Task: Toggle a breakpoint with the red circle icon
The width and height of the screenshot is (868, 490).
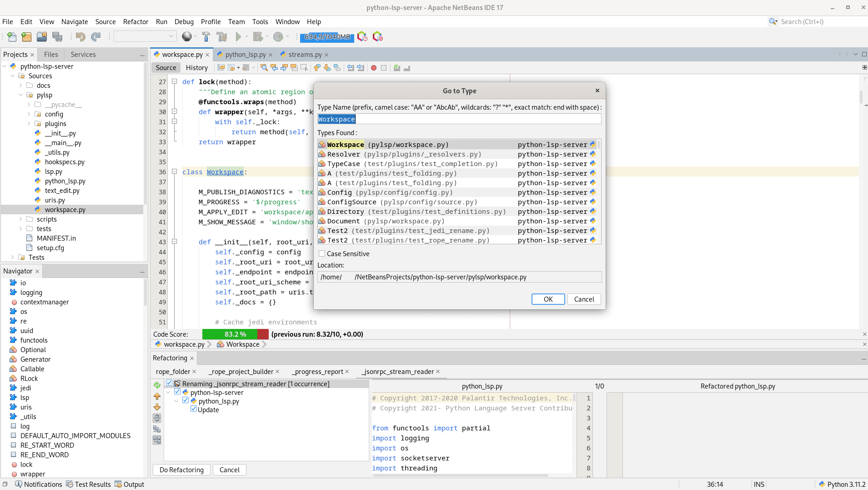Action: click(373, 67)
